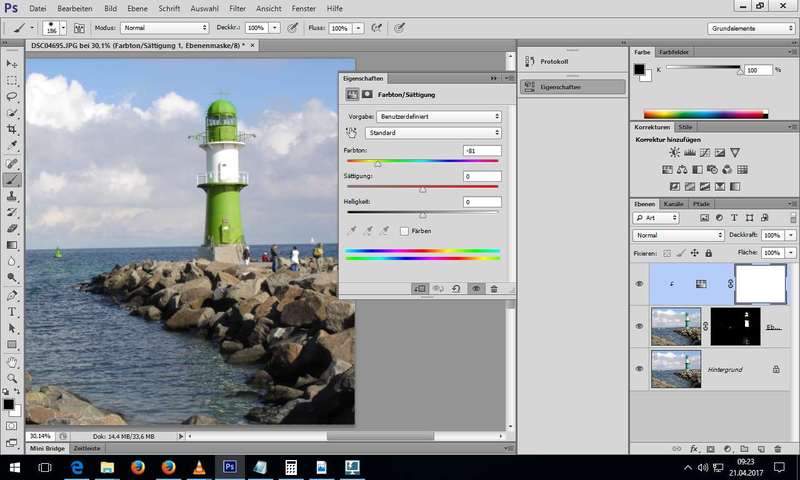Choose the Text tool
This screenshot has height=480, width=800.
12,312
